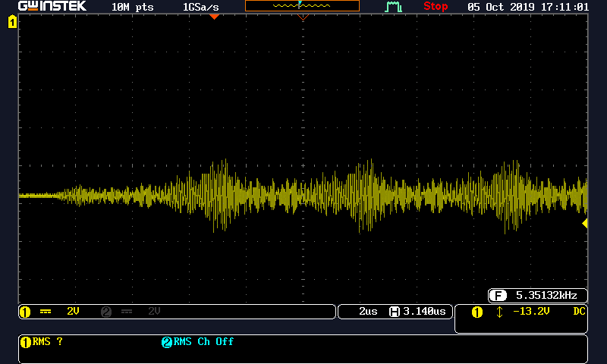Click the frequency counter F icon

[x=498, y=296]
